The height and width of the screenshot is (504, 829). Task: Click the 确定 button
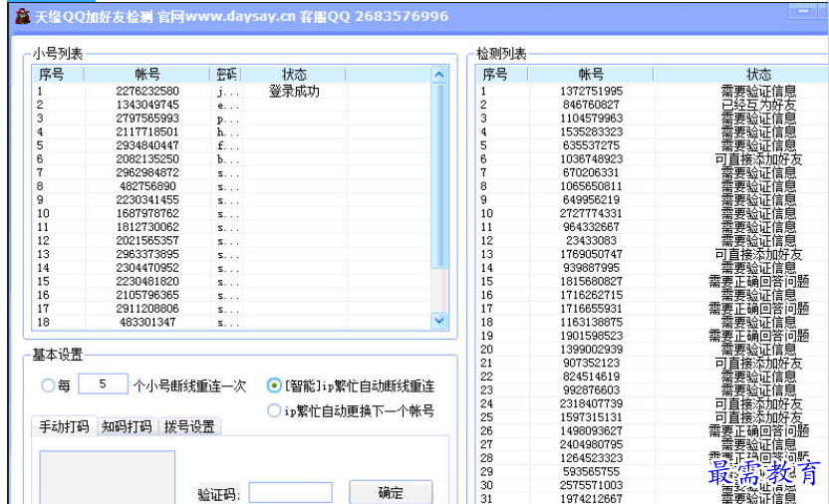(x=391, y=492)
